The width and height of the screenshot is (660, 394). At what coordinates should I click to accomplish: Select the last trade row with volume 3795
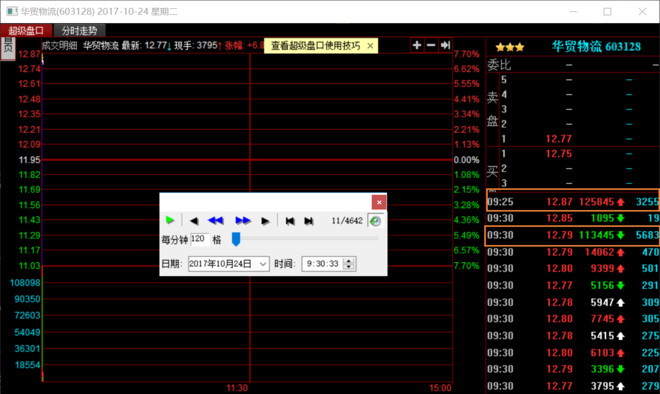click(573, 386)
